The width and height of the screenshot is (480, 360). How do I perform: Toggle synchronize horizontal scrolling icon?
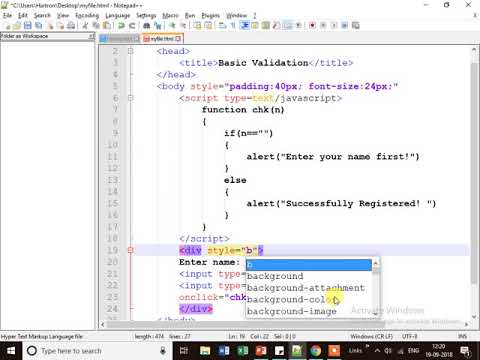point(208,25)
